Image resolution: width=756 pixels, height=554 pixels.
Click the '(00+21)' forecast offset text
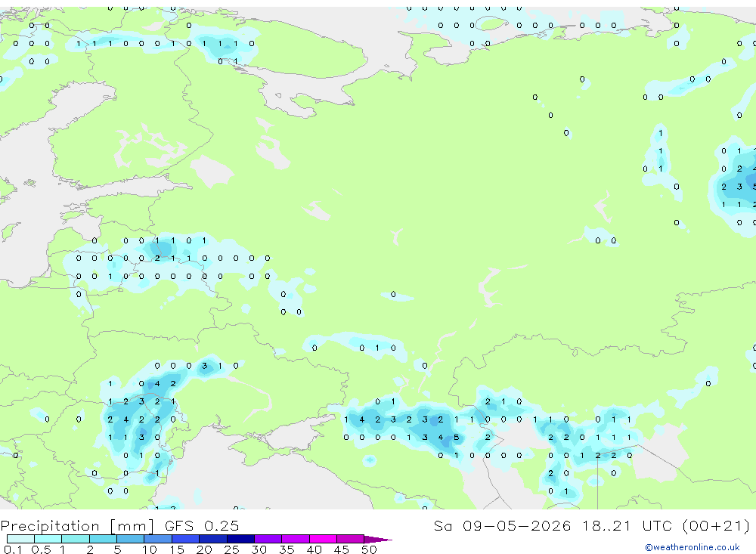(x=717, y=526)
